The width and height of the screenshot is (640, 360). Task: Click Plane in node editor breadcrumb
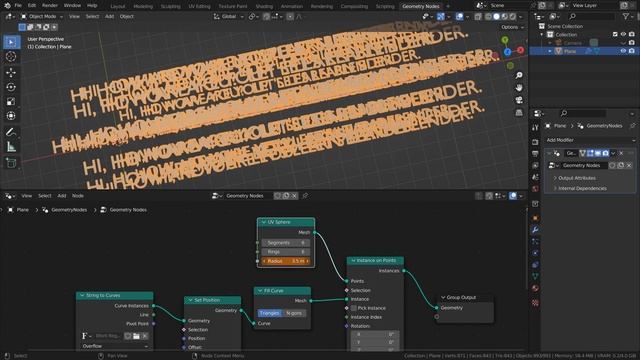[22, 210]
